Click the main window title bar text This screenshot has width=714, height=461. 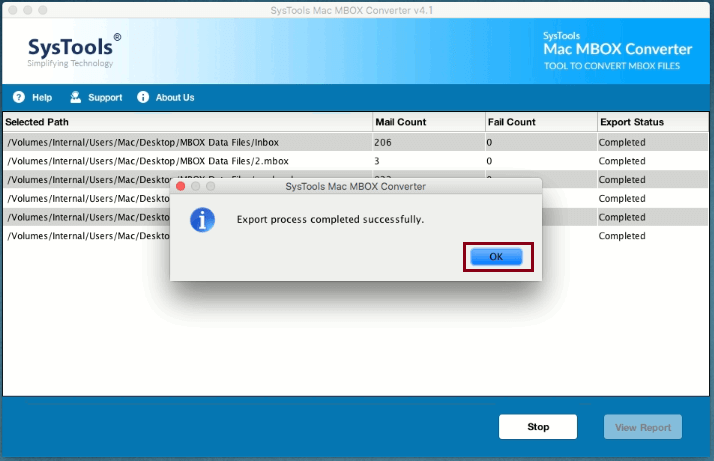(356, 9)
